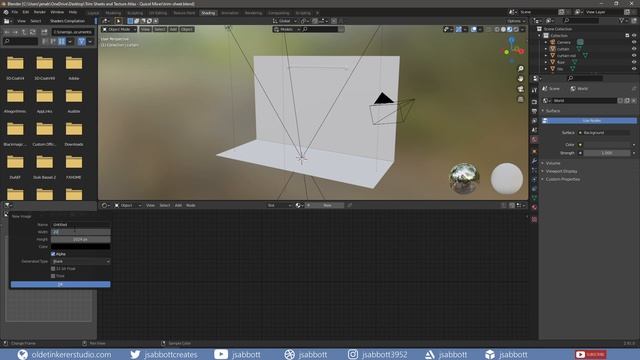Adjust the Strength slider showing 1.000
Screen dimensions: 640x360
pyautogui.click(x=607, y=153)
